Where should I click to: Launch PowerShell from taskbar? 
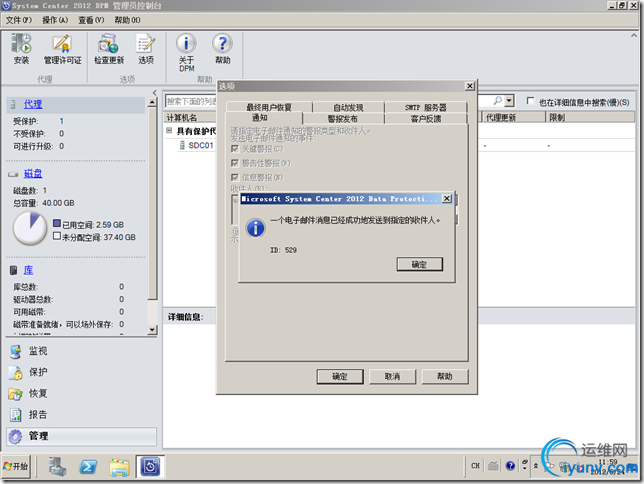coord(88,467)
